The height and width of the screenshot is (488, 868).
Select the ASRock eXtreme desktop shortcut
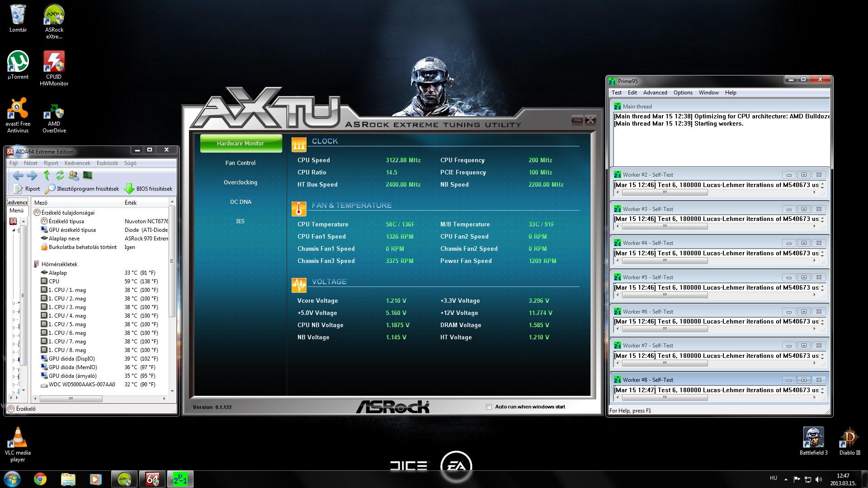pyautogui.click(x=54, y=22)
